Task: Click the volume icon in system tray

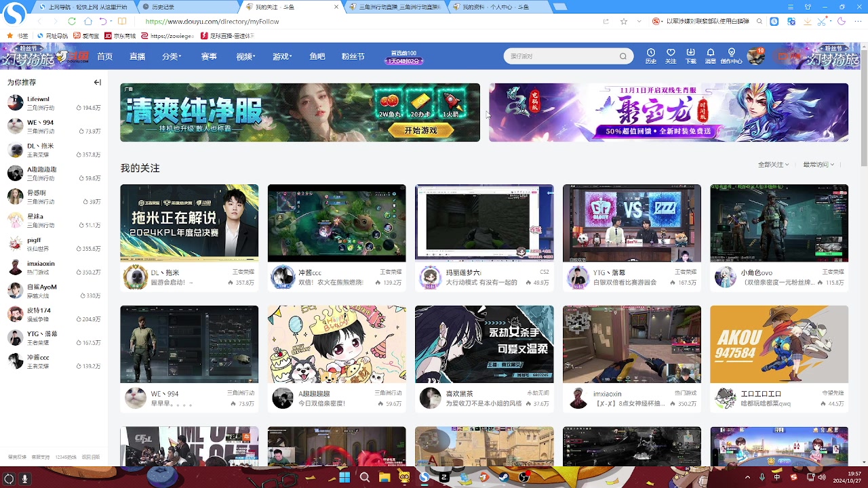Action: (822, 477)
